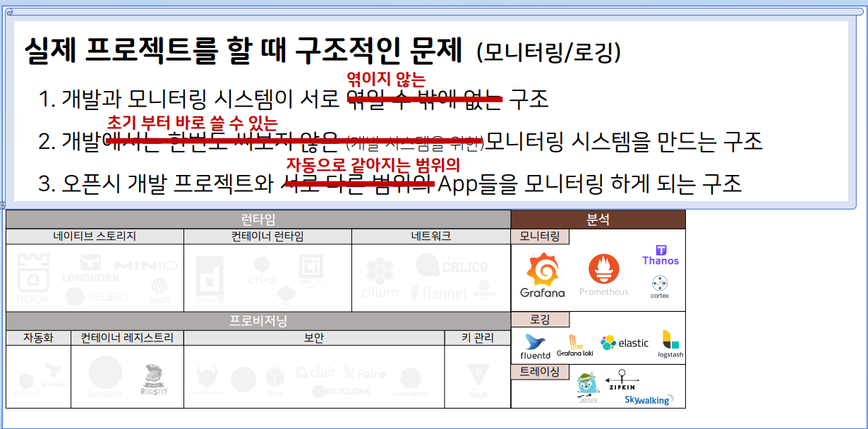Select the faded Rook logo
The width and height of the screenshot is (868, 429).
point(33,278)
